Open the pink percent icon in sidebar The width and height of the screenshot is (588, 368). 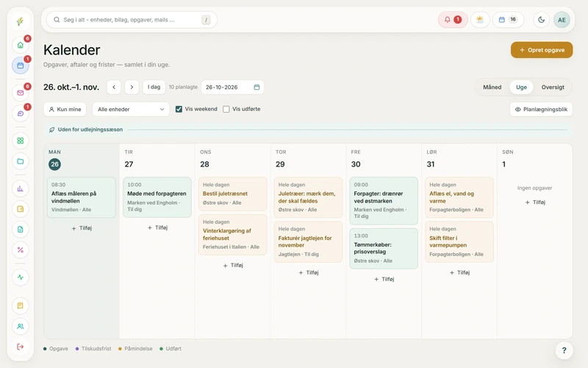click(x=21, y=250)
